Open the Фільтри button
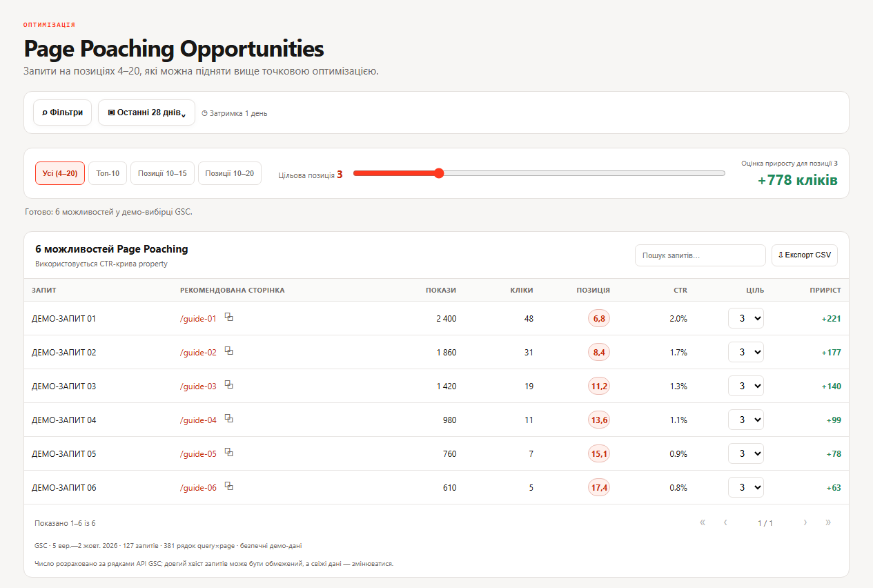The height and width of the screenshot is (588, 873). point(62,112)
